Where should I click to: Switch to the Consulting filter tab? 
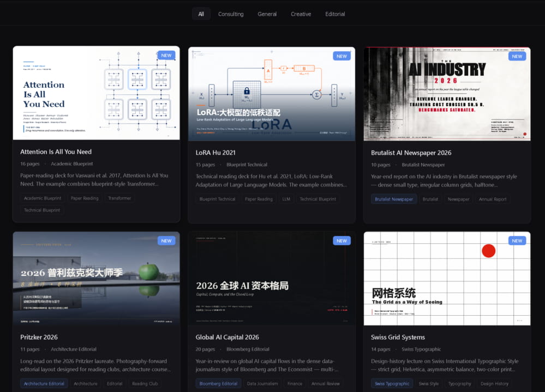pos(231,14)
